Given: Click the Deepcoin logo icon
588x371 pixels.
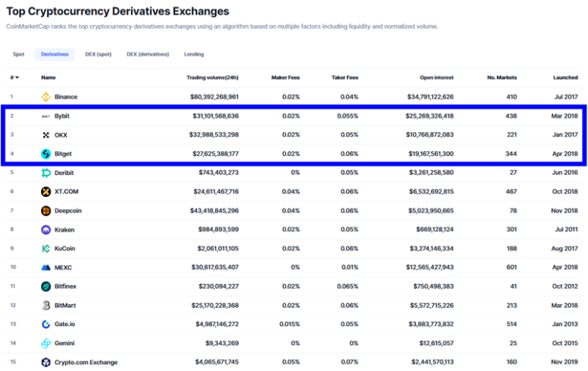Looking at the screenshot, I should pos(46,211).
